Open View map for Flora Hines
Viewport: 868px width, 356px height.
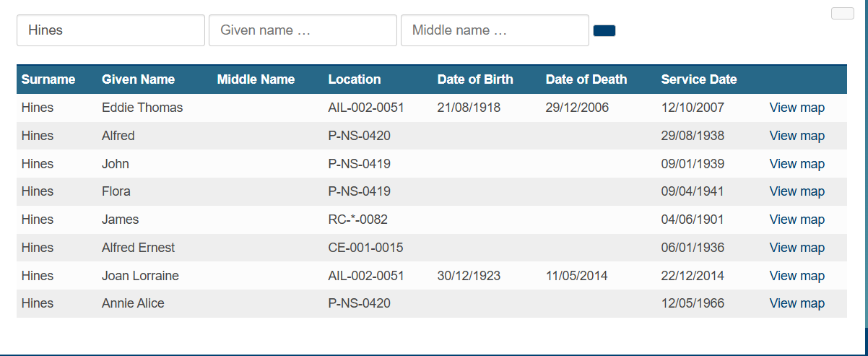(x=797, y=191)
